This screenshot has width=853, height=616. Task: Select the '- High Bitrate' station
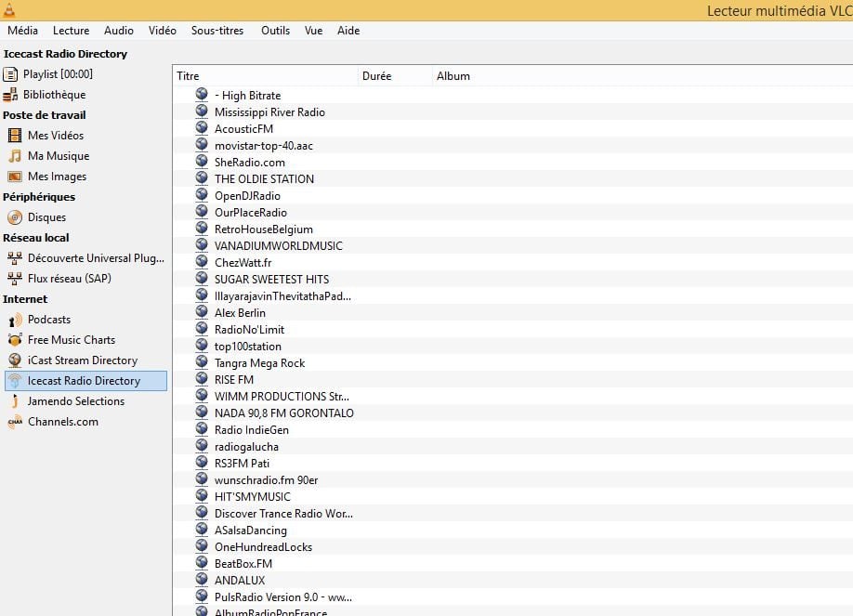(247, 96)
